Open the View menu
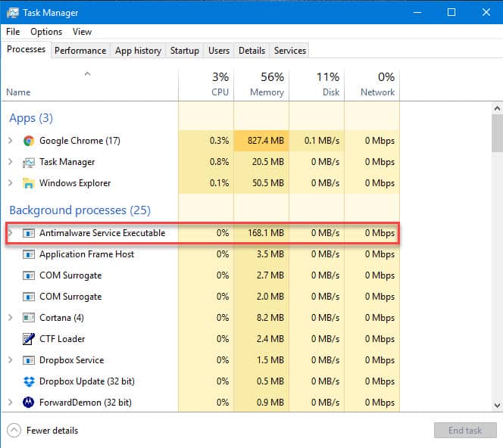This screenshot has height=448, width=503. click(x=82, y=32)
